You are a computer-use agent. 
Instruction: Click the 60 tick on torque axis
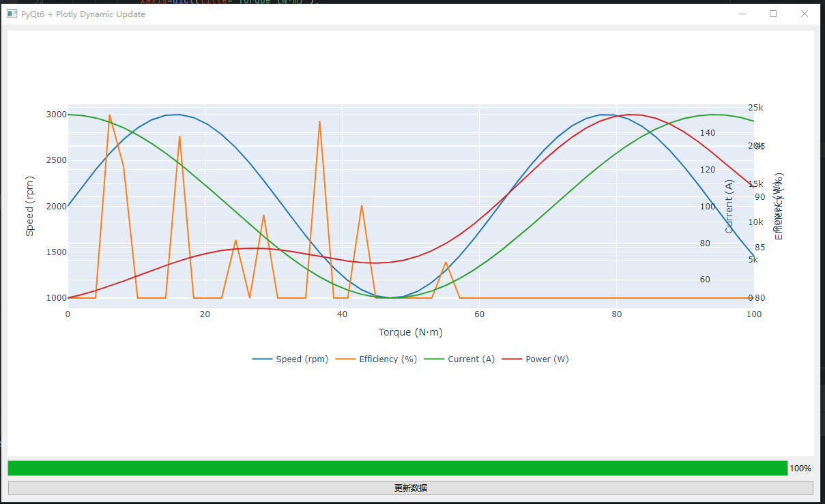click(480, 314)
